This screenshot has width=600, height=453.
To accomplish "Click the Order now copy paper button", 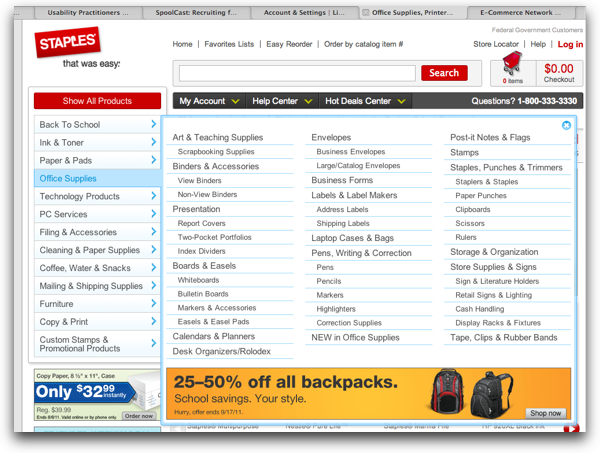I will [139, 416].
